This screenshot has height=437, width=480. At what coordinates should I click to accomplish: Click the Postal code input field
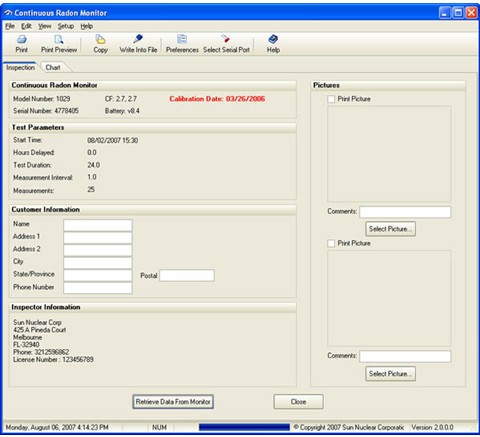(x=187, y=276)
